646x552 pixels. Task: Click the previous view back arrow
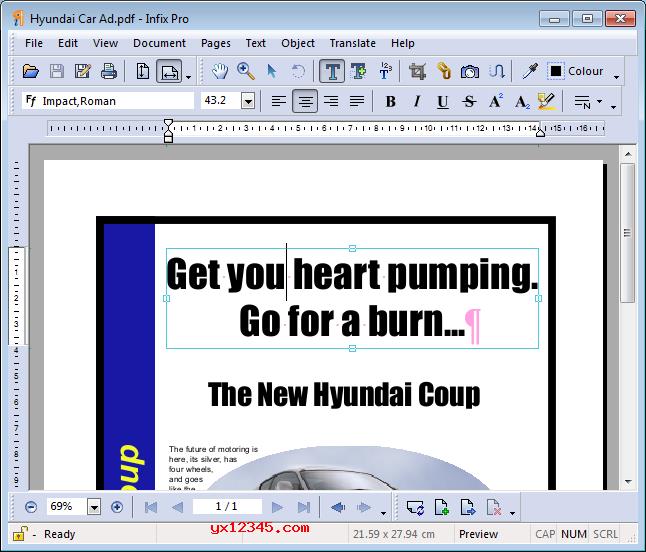click(x=338, y=507)
